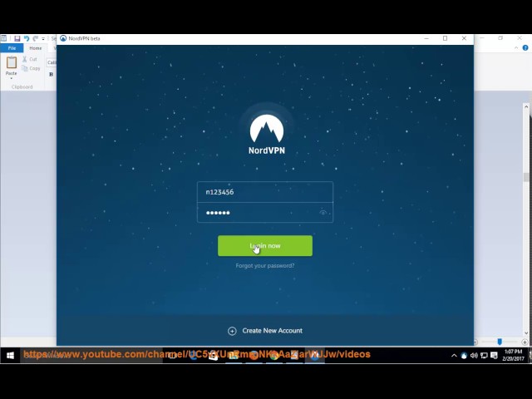The height and width of the screenshot is (399, 532).
Task: Click the zoom in plus button in WordPad
Action: click(525, 342)
